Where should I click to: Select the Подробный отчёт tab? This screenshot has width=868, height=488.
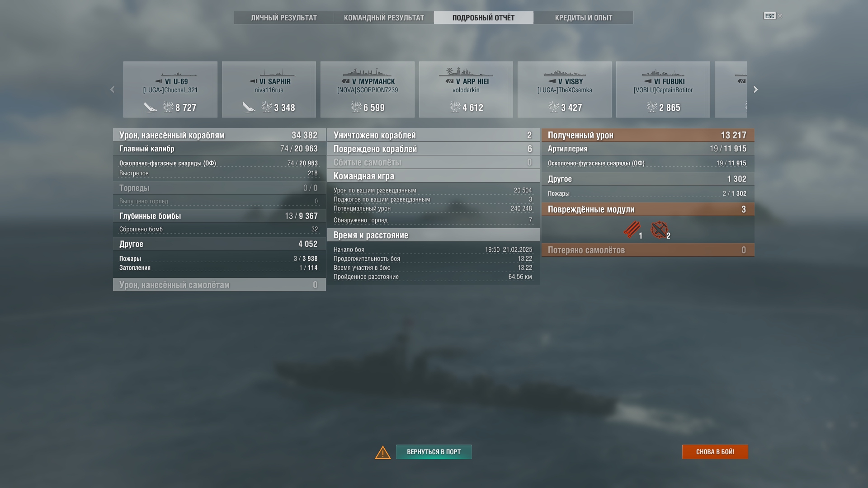[x=484, y=18]
